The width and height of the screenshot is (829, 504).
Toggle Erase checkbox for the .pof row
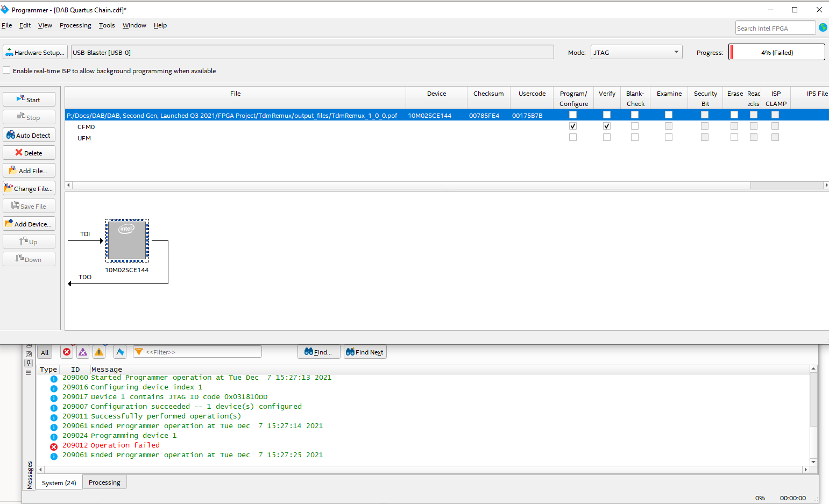(734, 115)
